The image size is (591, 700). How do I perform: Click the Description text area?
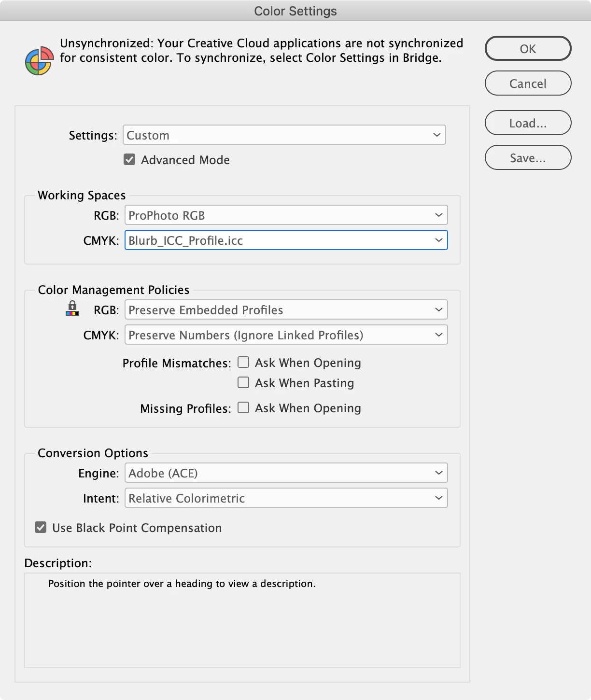[242, 620]
